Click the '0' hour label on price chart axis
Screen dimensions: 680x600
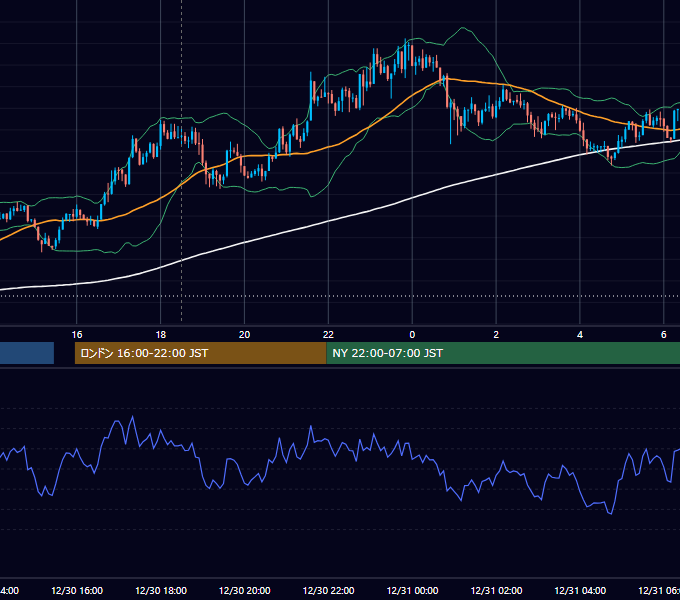coord(412,335)
